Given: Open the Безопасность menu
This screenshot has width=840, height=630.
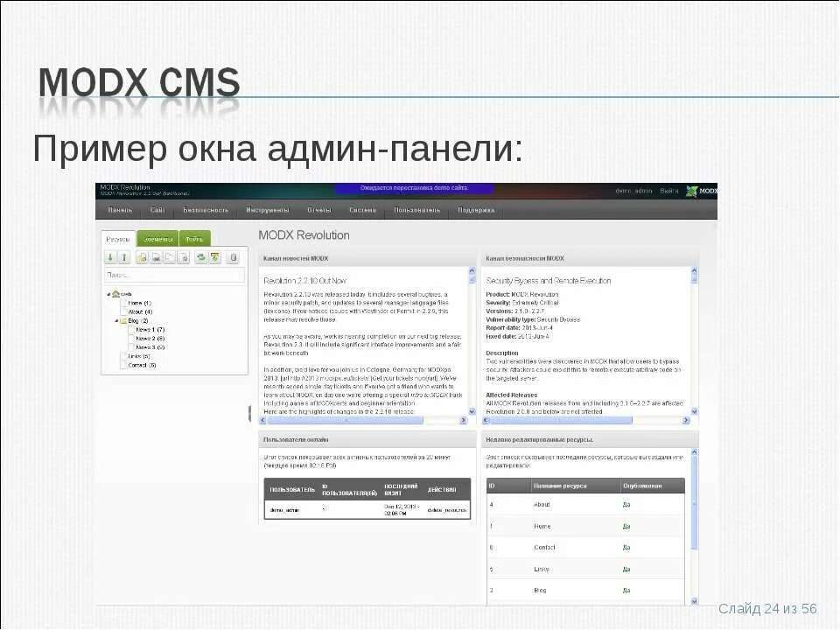Looking at the screenshot, I should click(206, 210).
